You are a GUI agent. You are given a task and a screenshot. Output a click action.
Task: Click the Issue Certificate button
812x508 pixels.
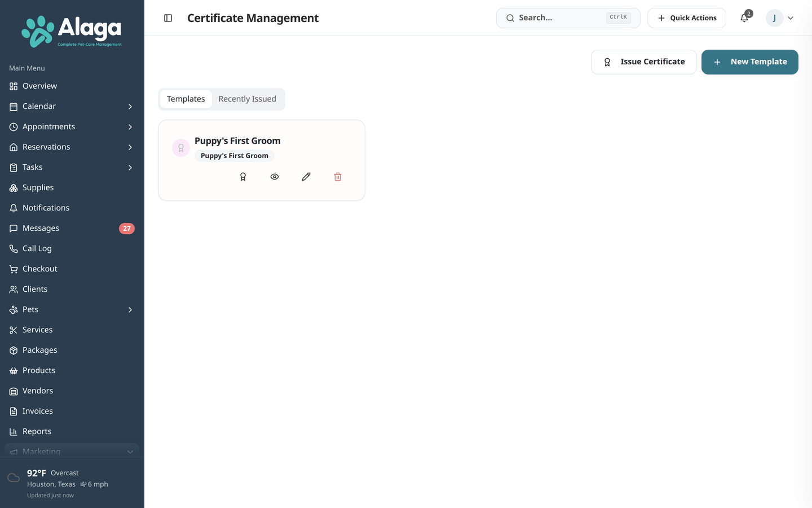[644, 62]
